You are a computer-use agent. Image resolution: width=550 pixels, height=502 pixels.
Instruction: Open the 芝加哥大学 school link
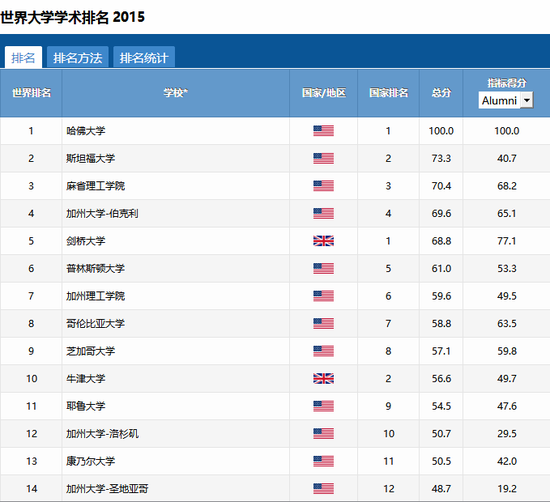point(90,351)
